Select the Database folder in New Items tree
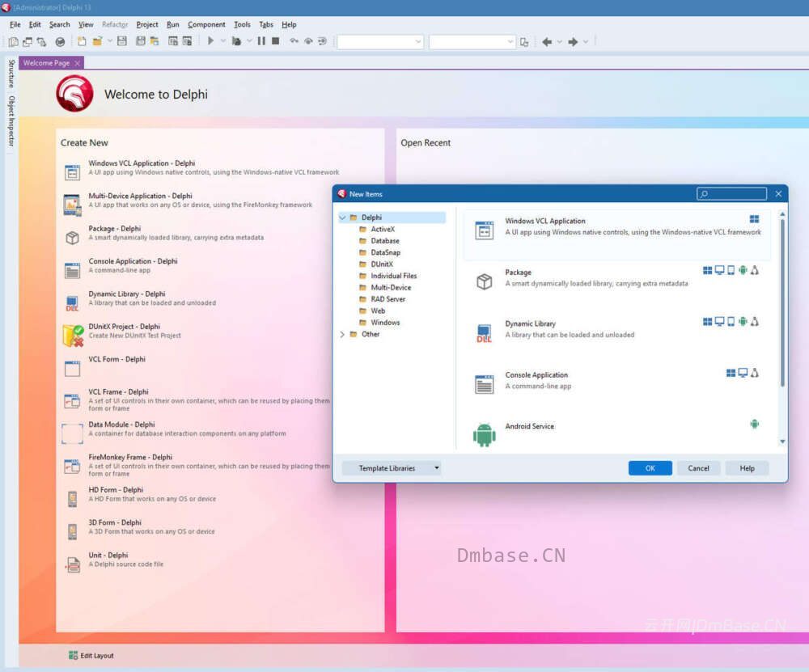Viewport: 809px width, 672px height. click(385, 241)
